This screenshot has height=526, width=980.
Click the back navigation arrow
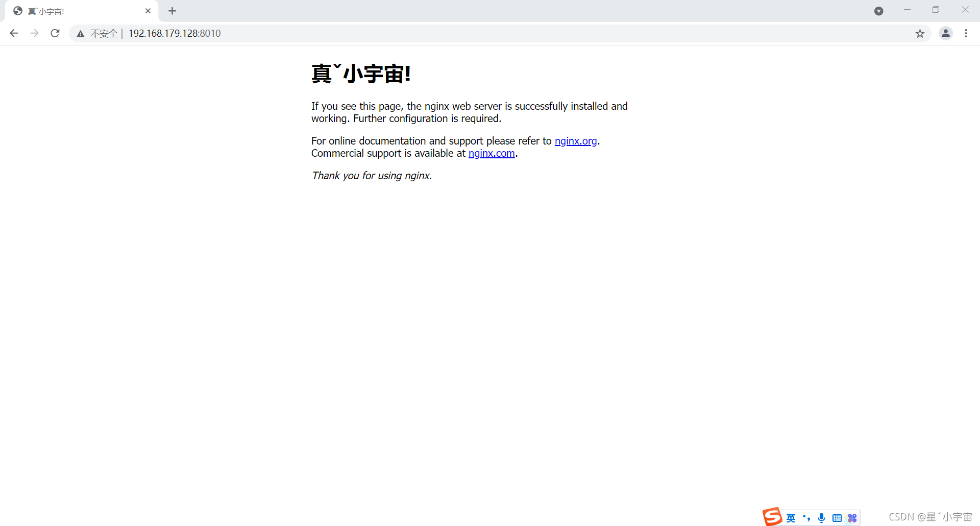coord(14,33)
